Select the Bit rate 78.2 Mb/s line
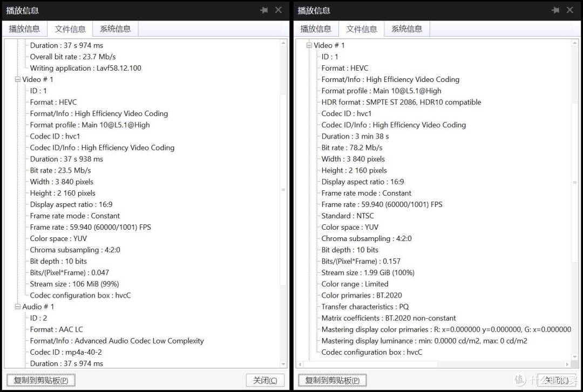 pyautogui.click(x=352, y=148)
